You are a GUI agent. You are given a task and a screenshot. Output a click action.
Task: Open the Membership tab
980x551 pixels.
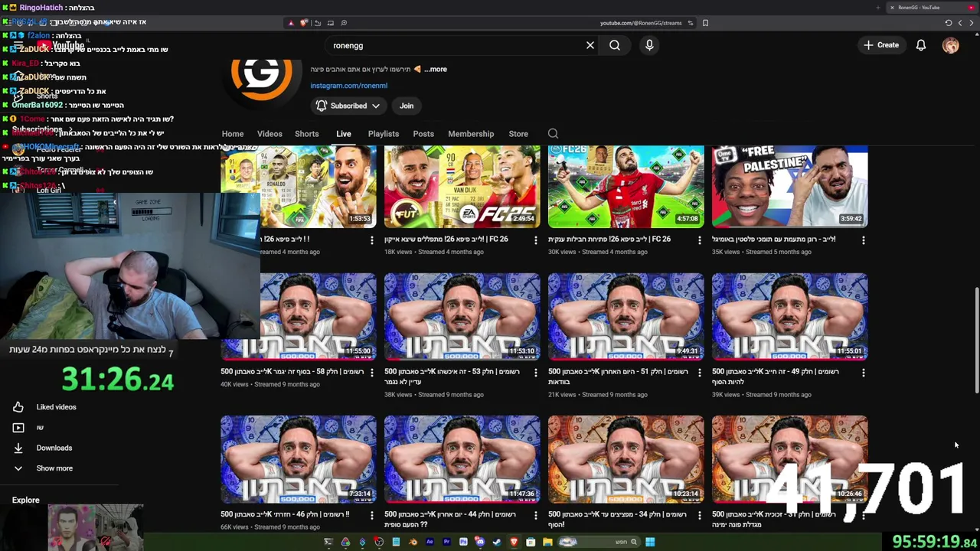pos(471,134)
